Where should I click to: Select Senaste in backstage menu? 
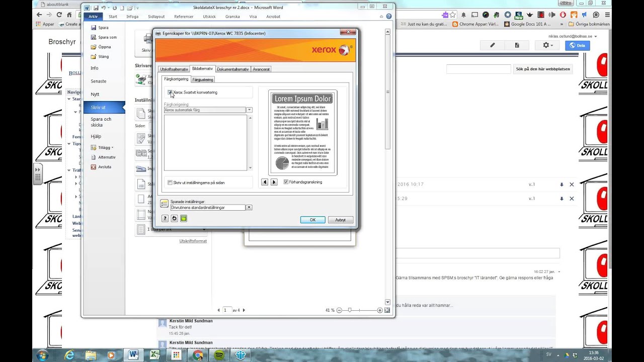tap(99, 81)
